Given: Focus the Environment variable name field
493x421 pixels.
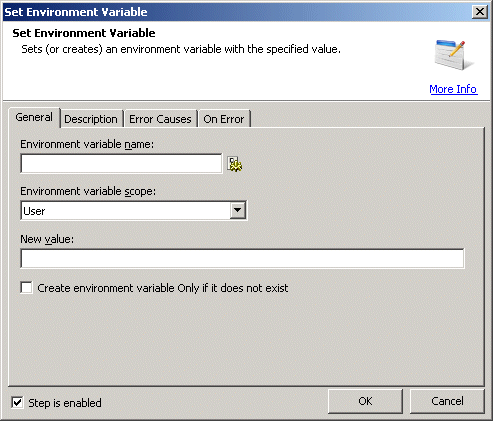Looking at the screenshot, I should tap(121, 163).
